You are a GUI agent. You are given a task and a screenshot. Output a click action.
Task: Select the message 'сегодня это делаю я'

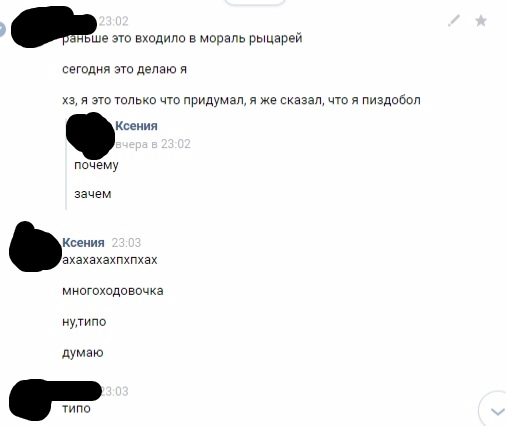125,69
